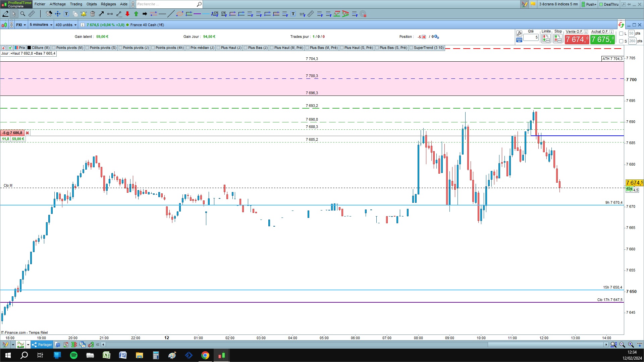Click the zoom out magnifier icon
644x362 pixels.
point(622,345)
